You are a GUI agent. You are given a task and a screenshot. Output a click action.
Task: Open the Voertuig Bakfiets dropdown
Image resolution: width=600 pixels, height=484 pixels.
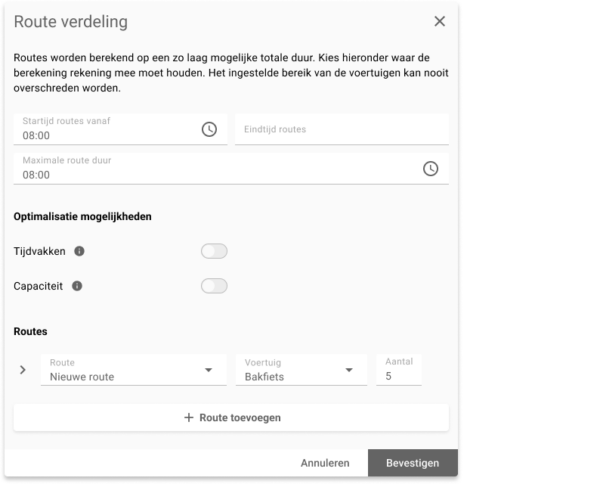tap(302, 370)
